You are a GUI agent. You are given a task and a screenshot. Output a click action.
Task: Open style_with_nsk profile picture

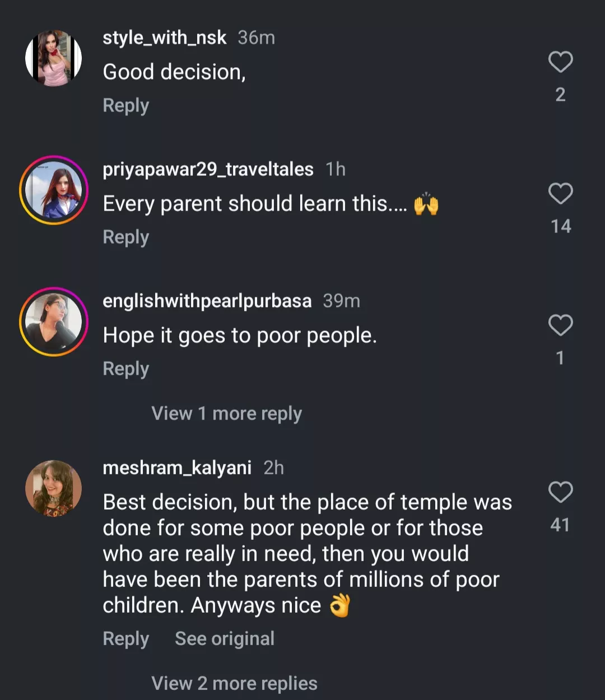pyautogui.click(x=54, y=58)
